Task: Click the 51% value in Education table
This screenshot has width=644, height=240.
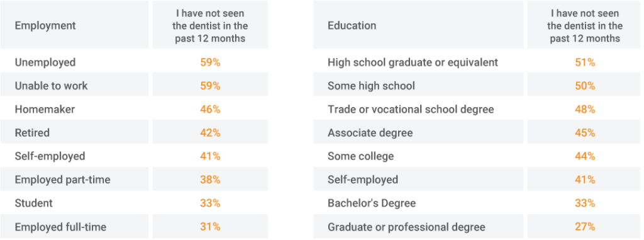Action: point(585,62)
